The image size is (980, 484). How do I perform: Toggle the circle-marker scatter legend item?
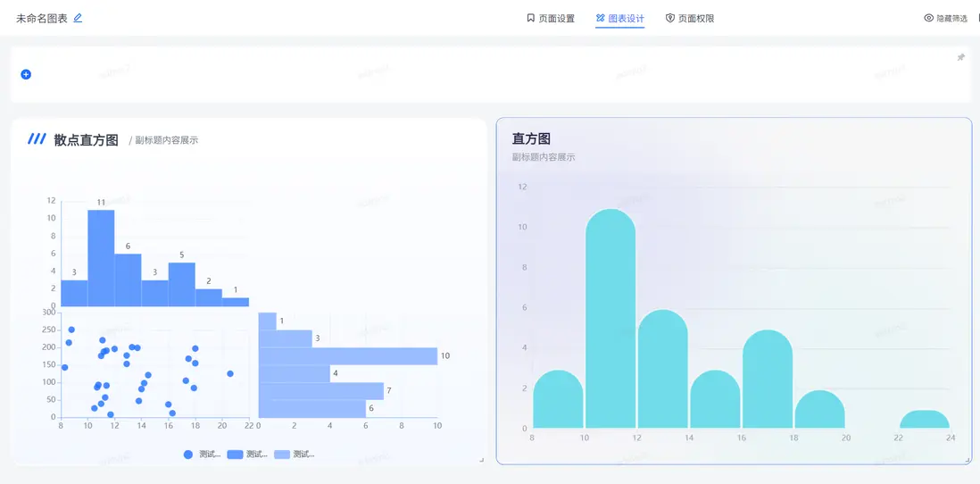coord(202,455)
